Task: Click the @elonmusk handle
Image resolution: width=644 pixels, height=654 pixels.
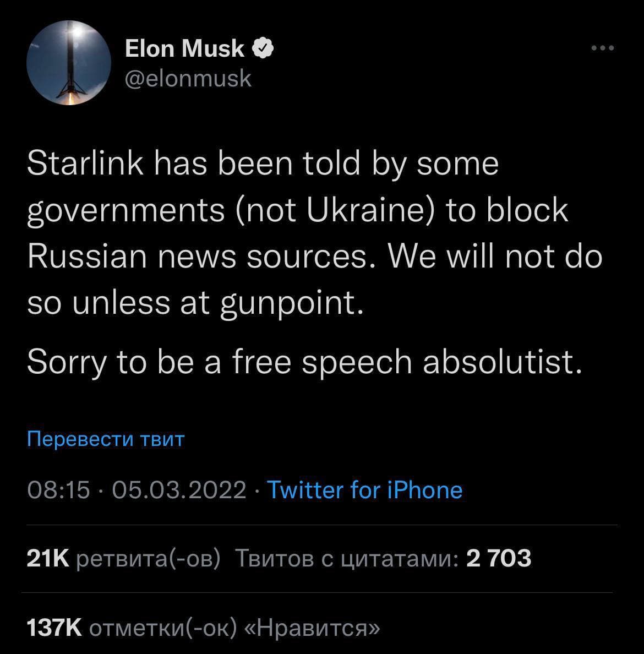Action: (x=188, y=79)
